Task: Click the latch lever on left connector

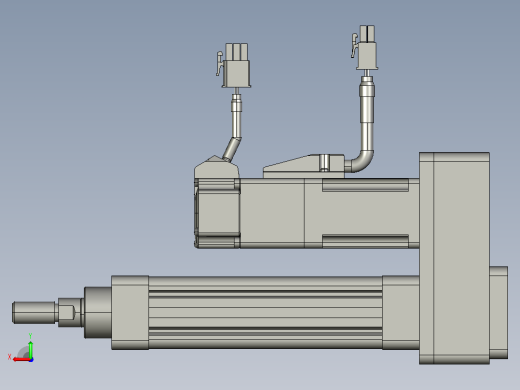Action: pyautogui.click(x=219, y=63)
